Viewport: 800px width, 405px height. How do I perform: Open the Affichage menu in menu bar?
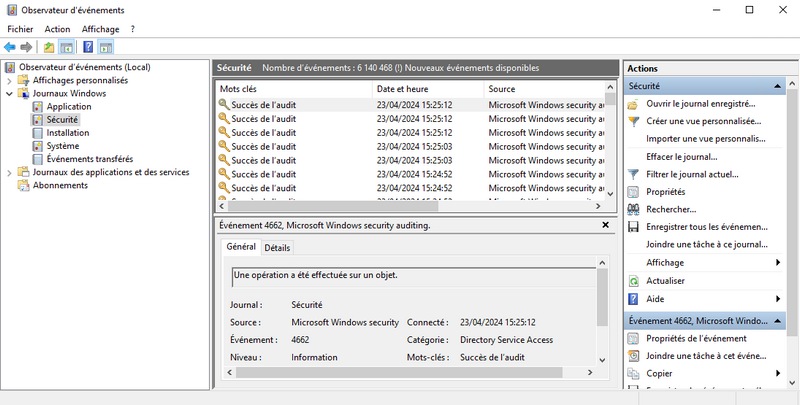[x=100, y=29]
